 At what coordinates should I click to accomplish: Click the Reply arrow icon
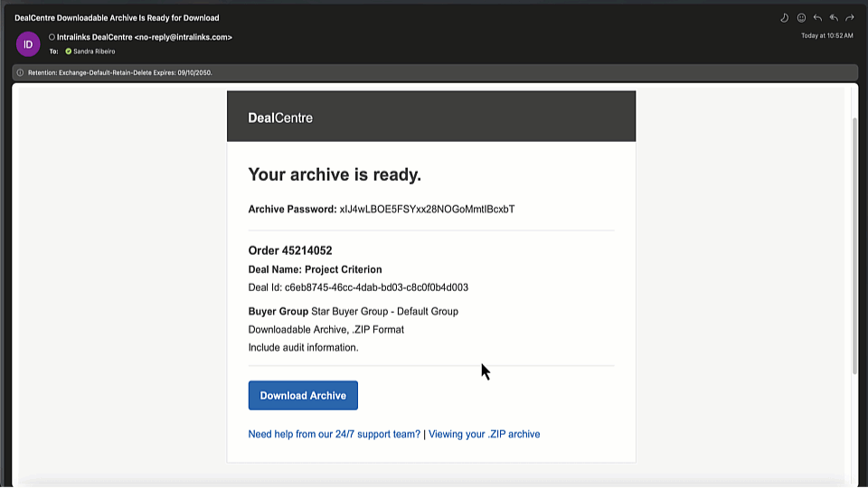coord(817,18)
